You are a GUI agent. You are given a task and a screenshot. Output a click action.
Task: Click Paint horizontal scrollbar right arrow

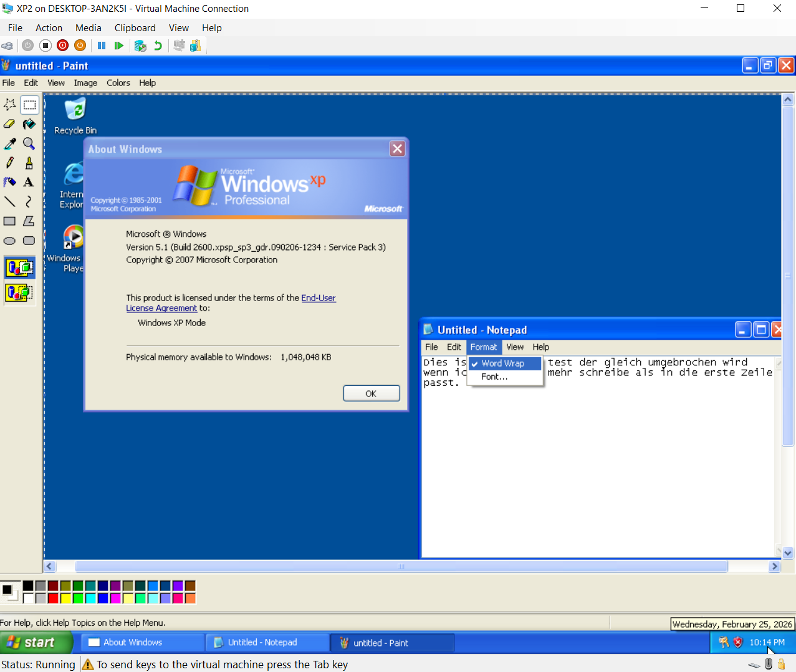pyautogui.click(x=774, y=567)
